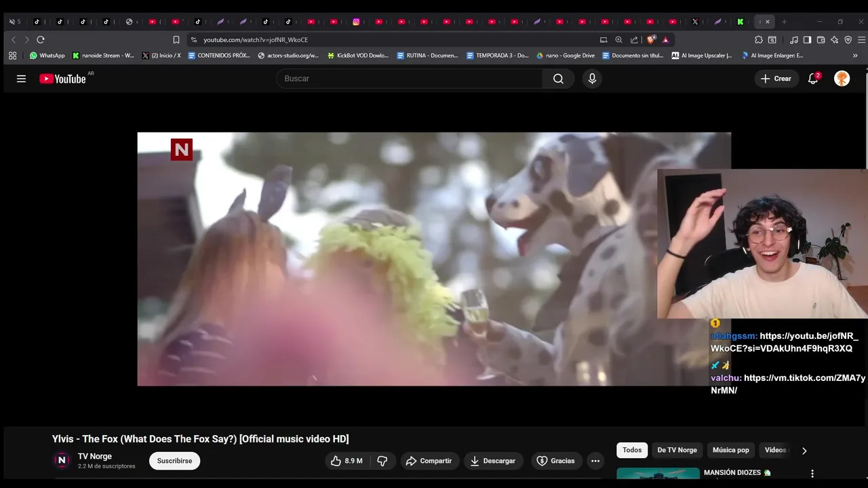Bookmark this page via bookmark icon
The width and height of the screenshot is (868, 488).
click(x=176, y=40)
